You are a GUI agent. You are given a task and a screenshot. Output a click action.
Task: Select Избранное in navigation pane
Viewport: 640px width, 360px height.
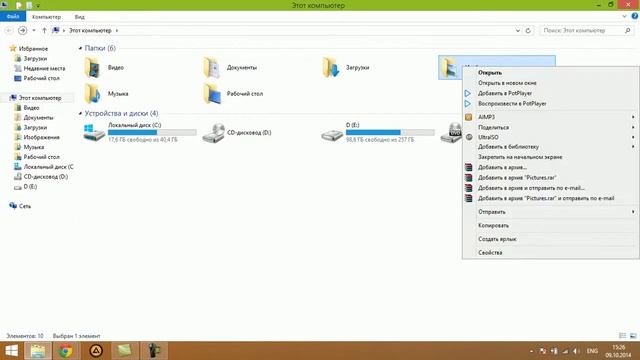(33, 49)
